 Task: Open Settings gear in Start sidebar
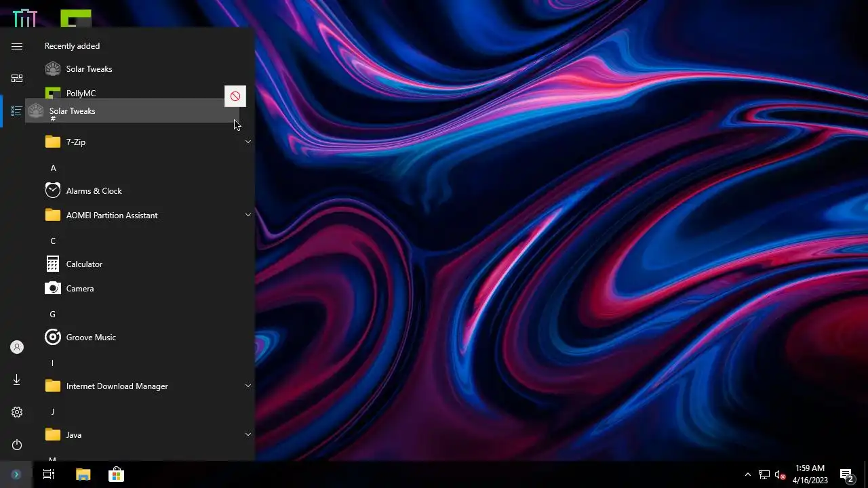click(17, 412)
